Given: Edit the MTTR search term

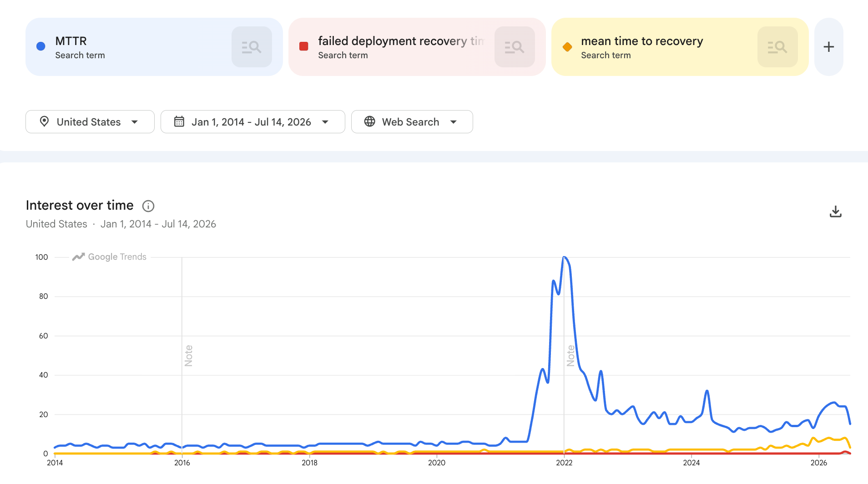Looking at the screenshot, I should tap(71, 41).
